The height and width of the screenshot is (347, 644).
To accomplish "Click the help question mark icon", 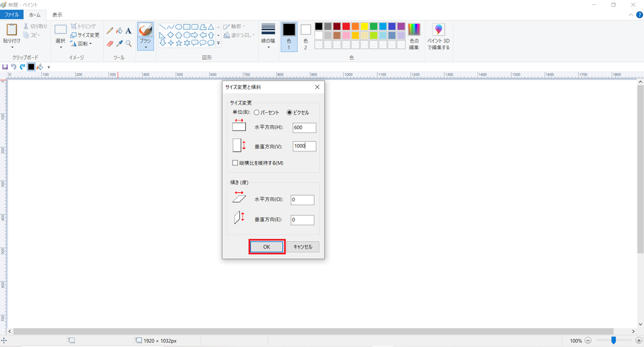I will tap(638, 15).
